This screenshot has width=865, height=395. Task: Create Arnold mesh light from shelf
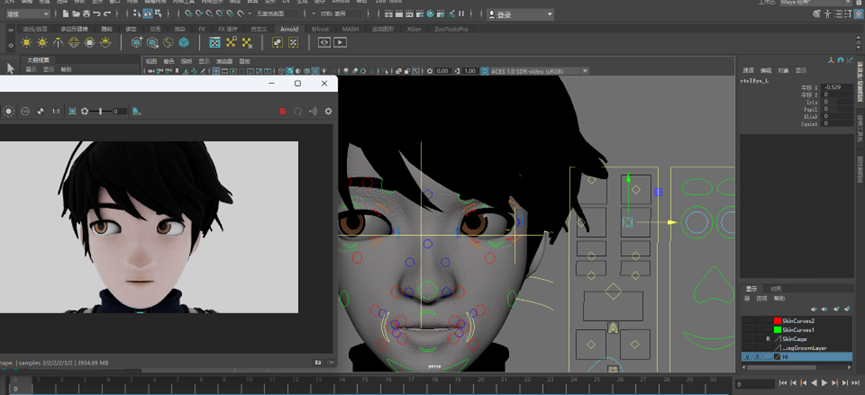(x=42, y=42)
